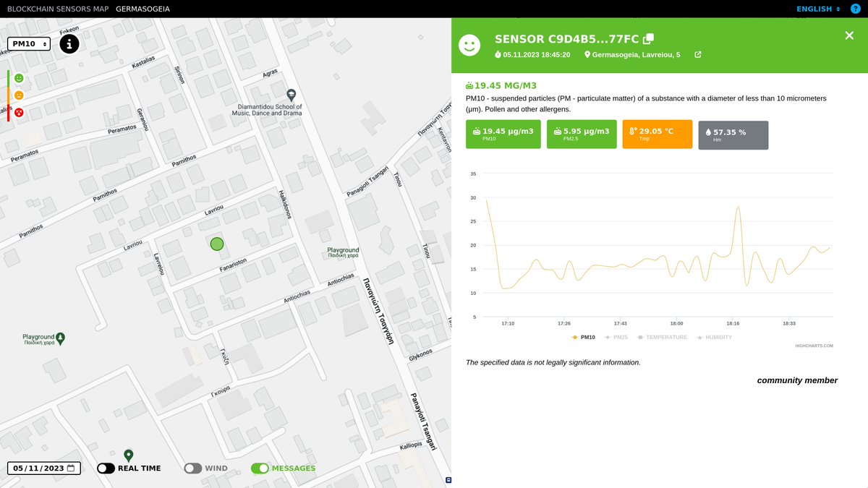Screen dimensions: 868x488
Task: Click the orange neutral legend icon
Action: pyautogui.click(x=19, y=95)
